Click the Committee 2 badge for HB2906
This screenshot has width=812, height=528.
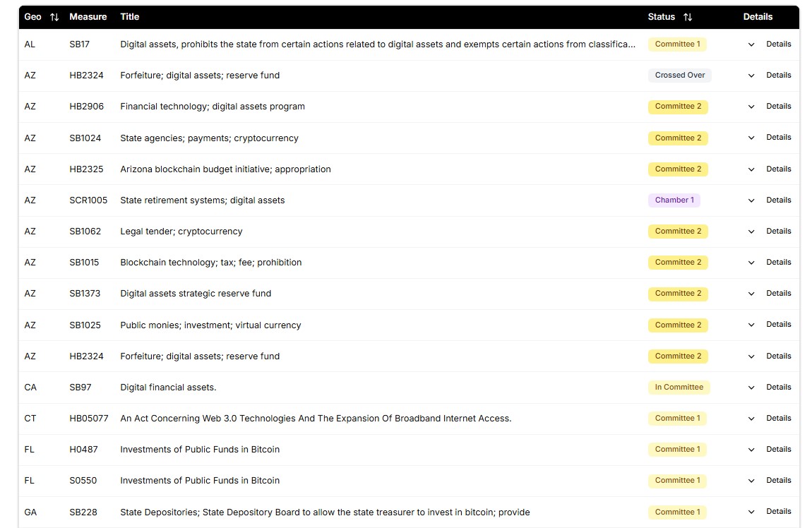(x=678, y=106)
